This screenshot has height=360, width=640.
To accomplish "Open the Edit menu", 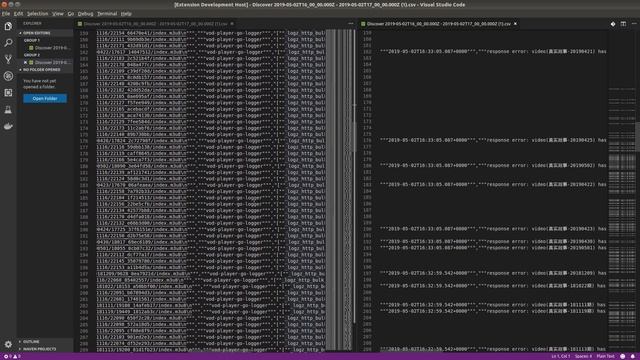I will (x=18, y=13).
